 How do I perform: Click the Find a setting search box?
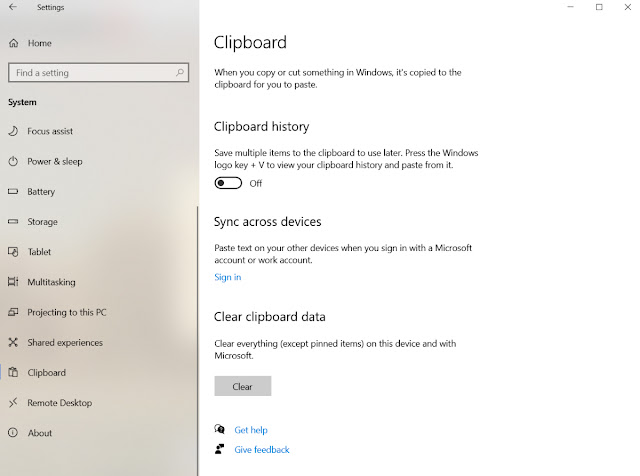point(98,72)
